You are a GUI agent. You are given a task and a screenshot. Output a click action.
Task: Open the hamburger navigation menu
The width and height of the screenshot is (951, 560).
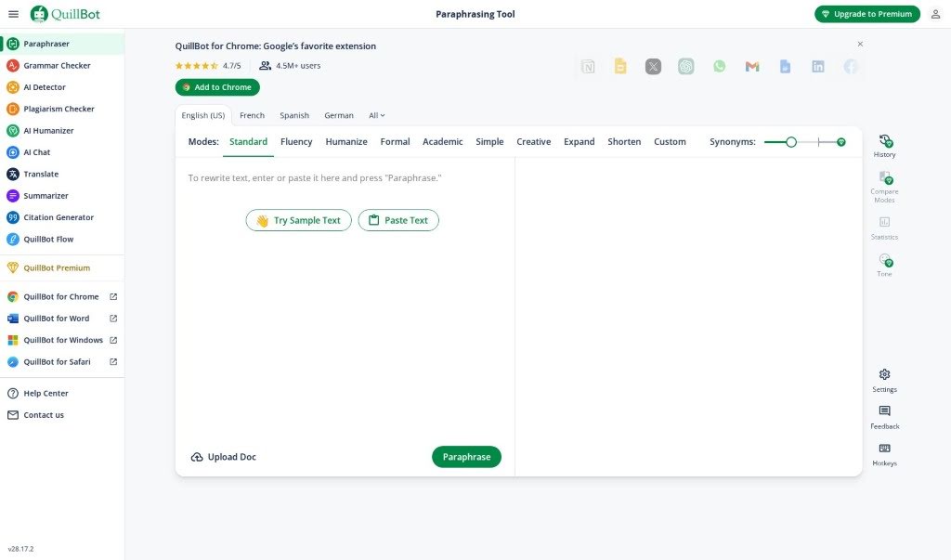click(x=14, y=14)
